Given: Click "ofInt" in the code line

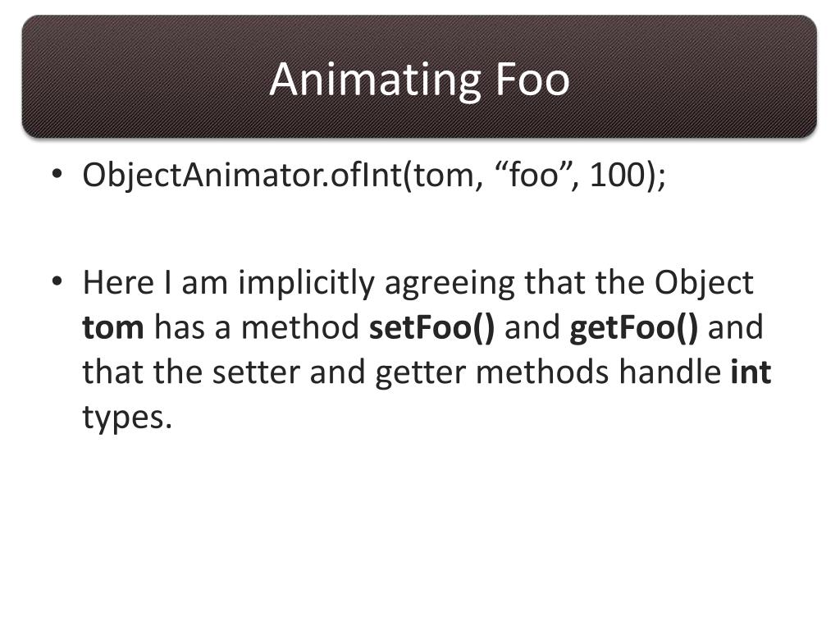Looking at the screenshot, I should 366,175.
